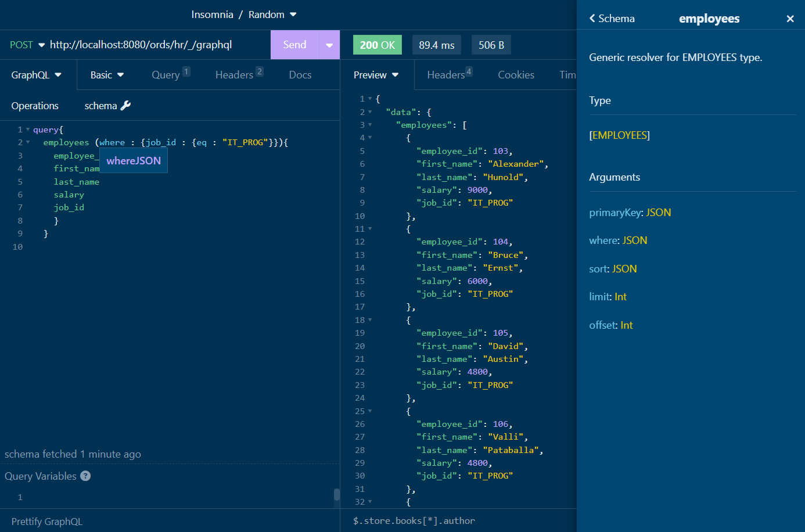
Task: Select the where JSON autocomplete suggestion
Action: point(134,160)
